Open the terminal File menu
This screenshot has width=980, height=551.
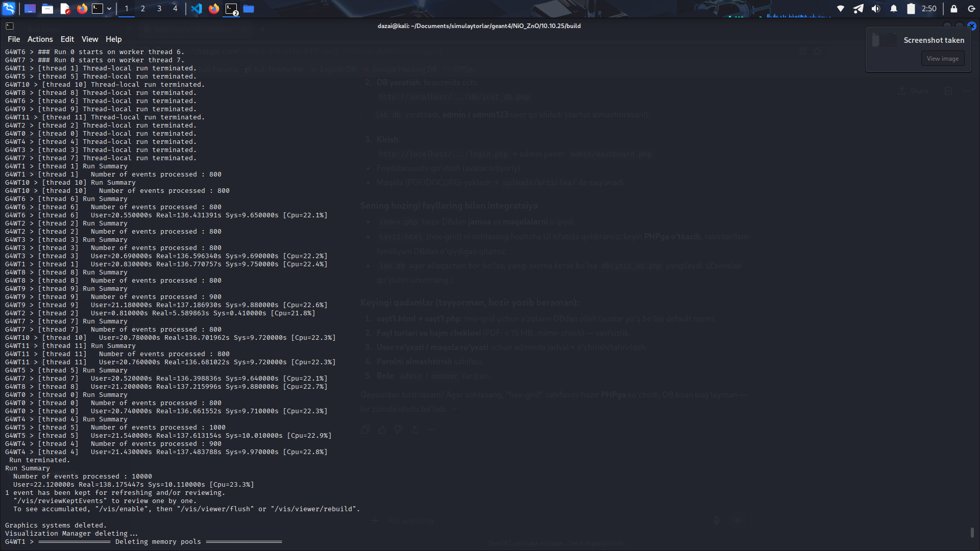14,39
